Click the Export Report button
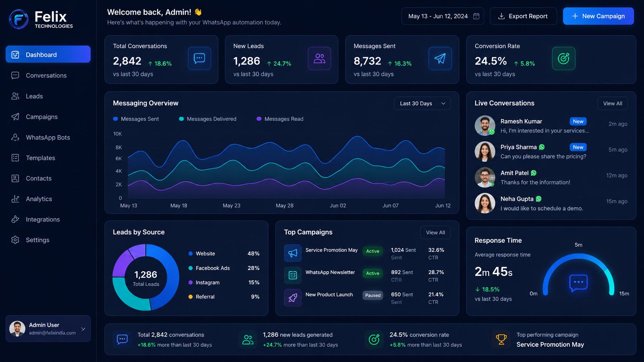The height and width of the screenshot is (362, 644). (x=523, y=16)
